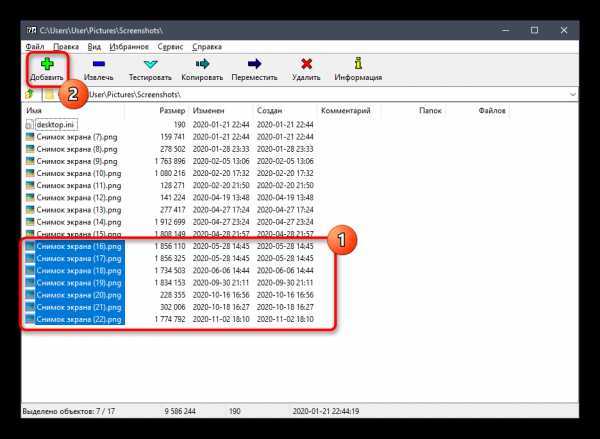Run Тестировать (Test) toolbar icon
Screen dimensions: 600x439
(x=150, y=64)
